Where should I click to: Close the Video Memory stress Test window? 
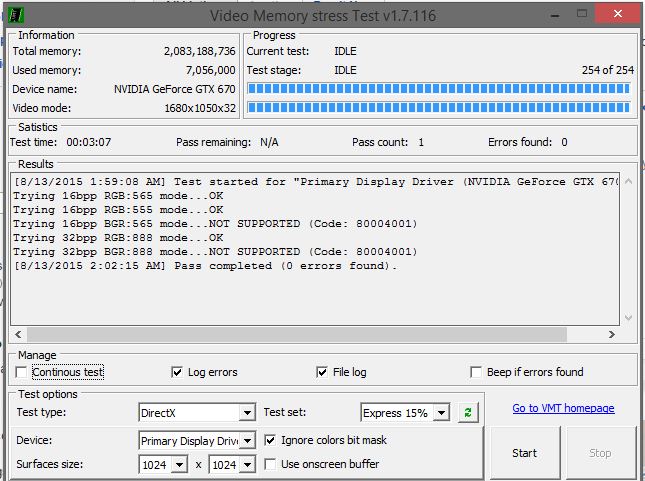[x=617, y=14]
